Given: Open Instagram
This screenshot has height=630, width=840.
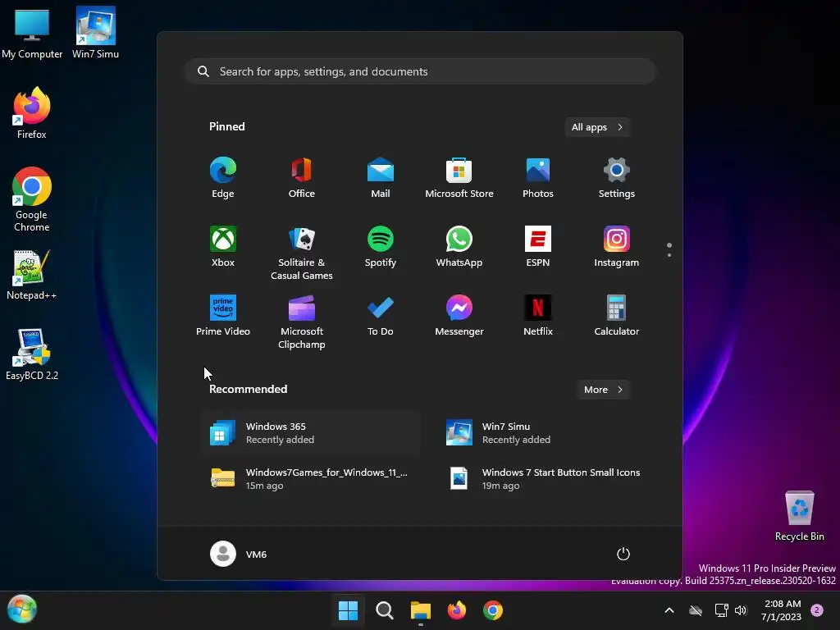Looking at the screenshot, I should (x=617, y=246).
